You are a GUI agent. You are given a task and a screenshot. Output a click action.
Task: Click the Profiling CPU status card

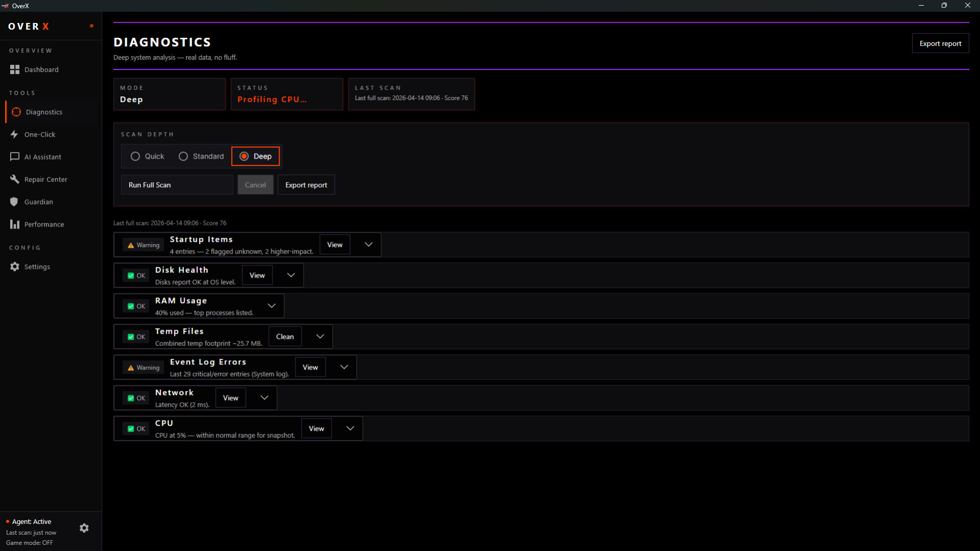pos(286,94)
